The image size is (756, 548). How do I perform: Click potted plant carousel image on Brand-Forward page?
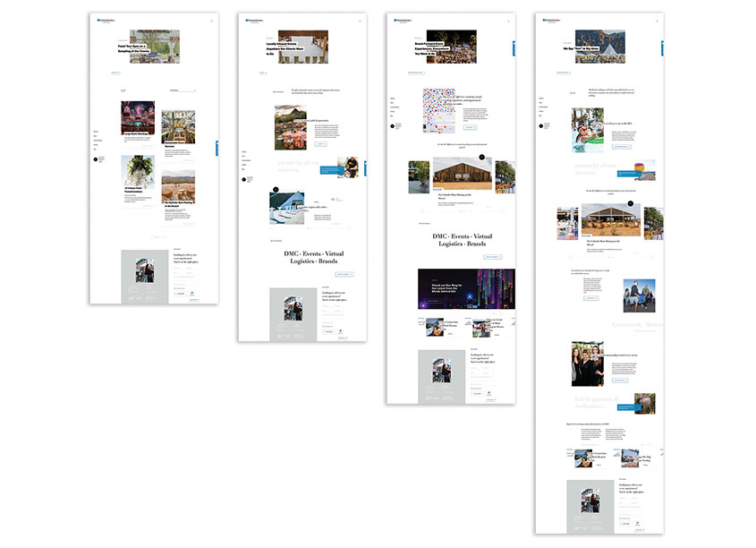[x=419, y=177]
